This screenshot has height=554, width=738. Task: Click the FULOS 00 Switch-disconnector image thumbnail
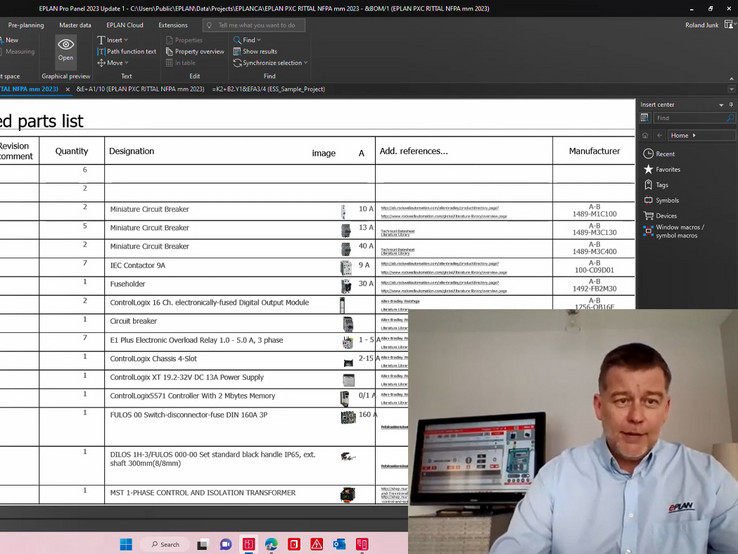tap(348, 417)
